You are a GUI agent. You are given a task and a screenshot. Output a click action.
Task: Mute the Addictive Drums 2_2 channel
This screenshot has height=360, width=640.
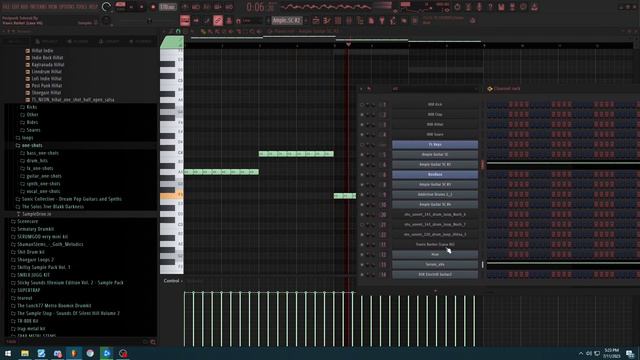[x=362, y=194]
